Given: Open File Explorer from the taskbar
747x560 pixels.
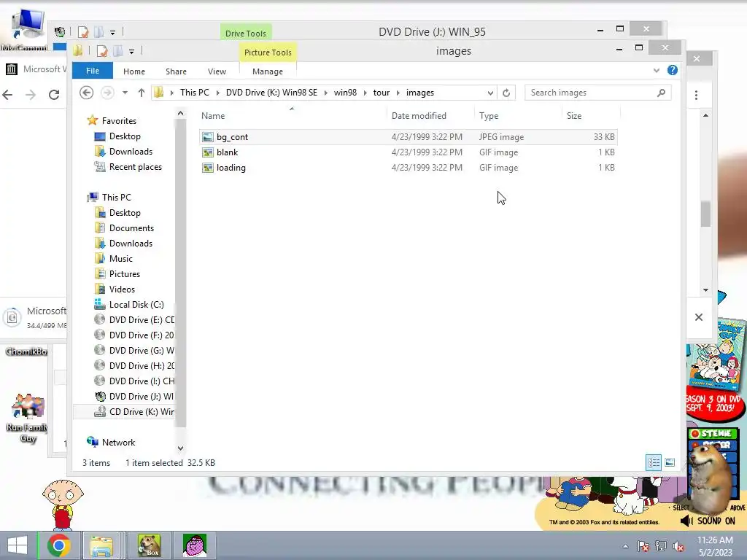Looking at the screenshot, I should click(101, 545).
